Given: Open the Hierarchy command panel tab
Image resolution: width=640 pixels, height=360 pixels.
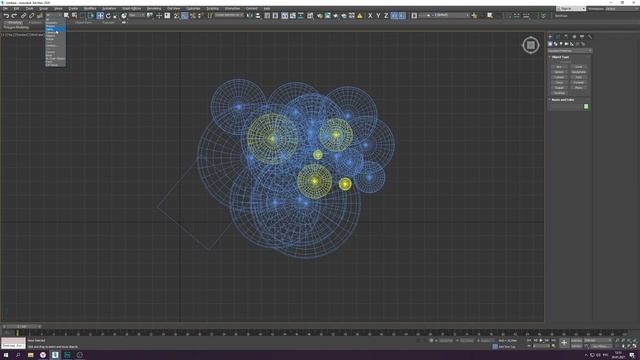Looking at the screenshot, I should 566,37.
